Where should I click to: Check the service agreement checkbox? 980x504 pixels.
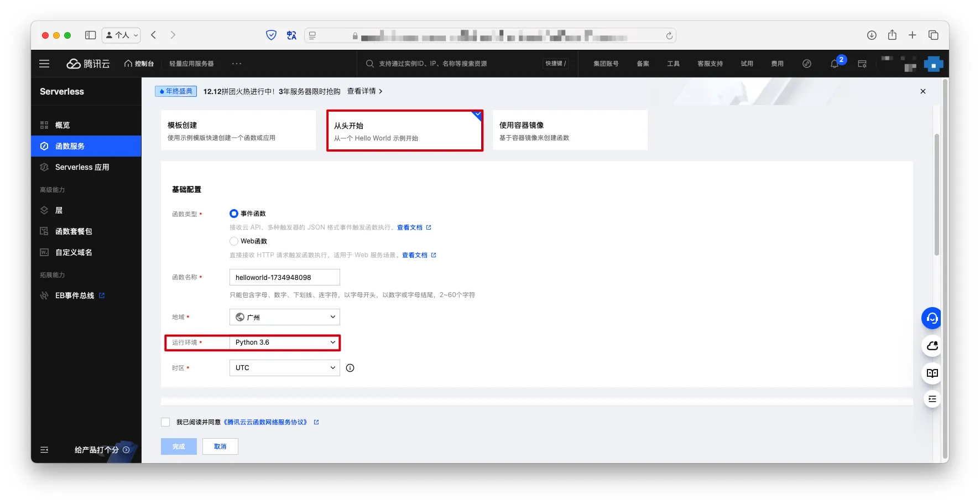click(165, 422)
